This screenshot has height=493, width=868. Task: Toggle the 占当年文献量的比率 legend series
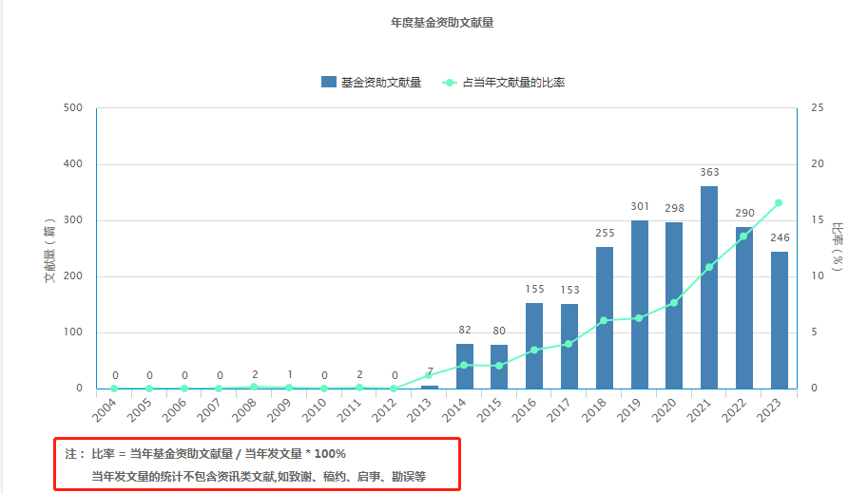(x=503, y=83)
